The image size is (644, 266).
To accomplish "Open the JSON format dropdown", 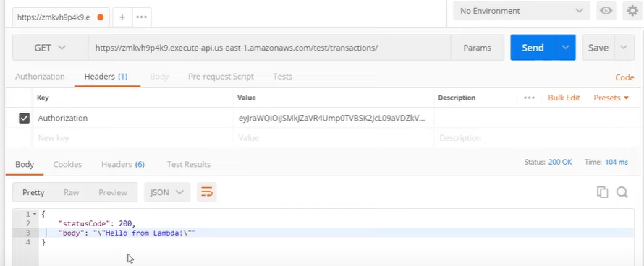I will pos(167,192).
